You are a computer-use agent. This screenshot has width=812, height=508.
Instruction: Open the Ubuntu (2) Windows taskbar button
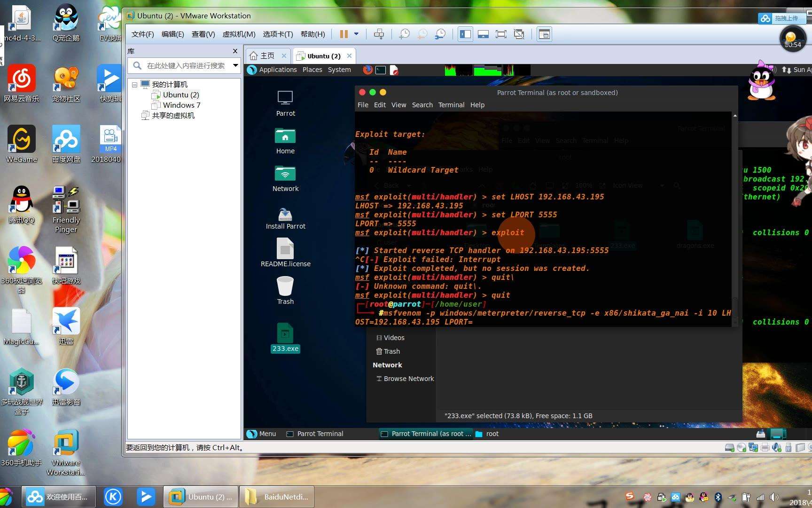click(x=201, y=497)
